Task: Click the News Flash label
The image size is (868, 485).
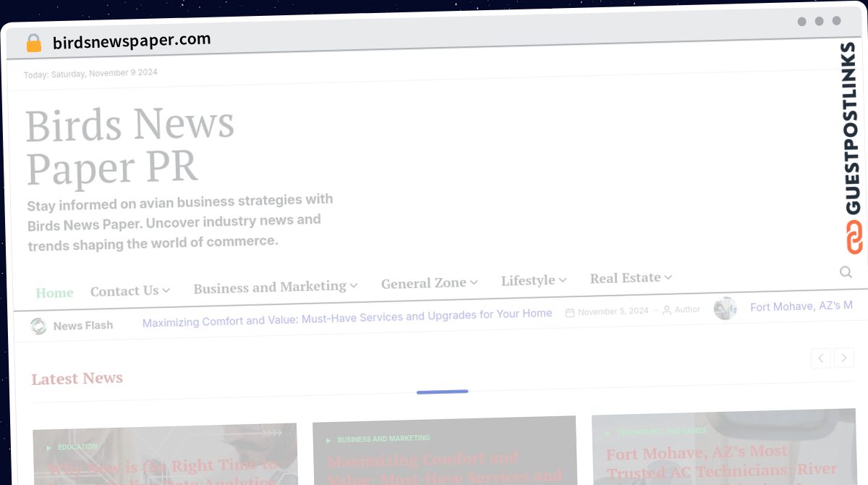Action: point(83,326)
